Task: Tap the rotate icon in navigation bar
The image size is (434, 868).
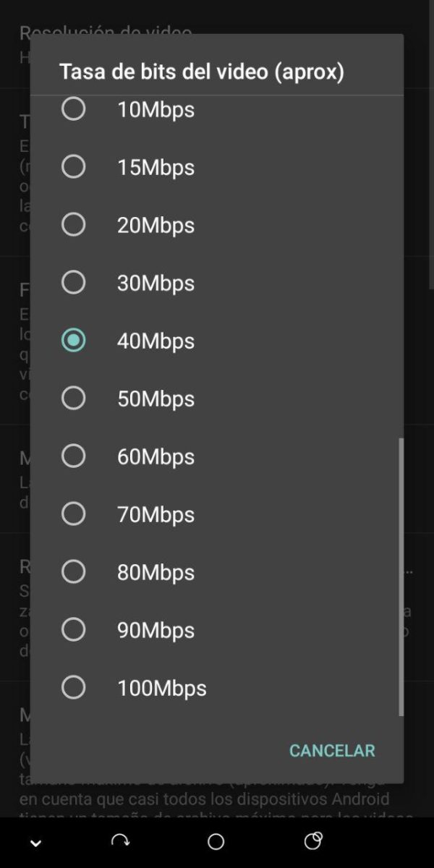Action: click(120, 841)
